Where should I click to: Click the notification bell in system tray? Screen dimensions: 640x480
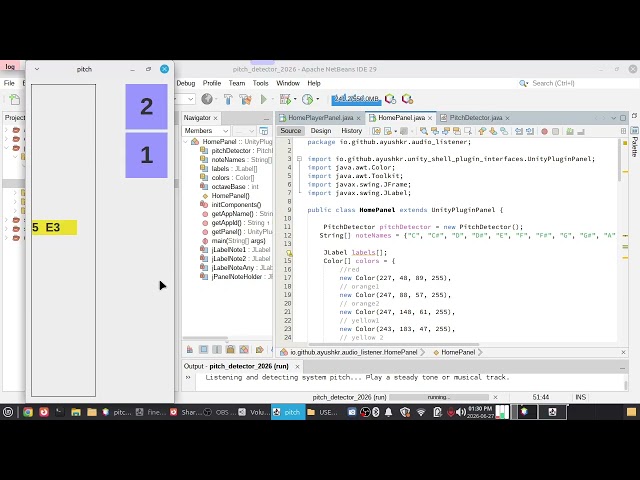389,412
